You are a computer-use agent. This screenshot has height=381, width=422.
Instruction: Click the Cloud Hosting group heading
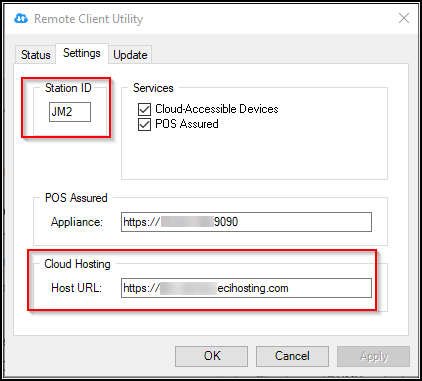tap(77, 264)
